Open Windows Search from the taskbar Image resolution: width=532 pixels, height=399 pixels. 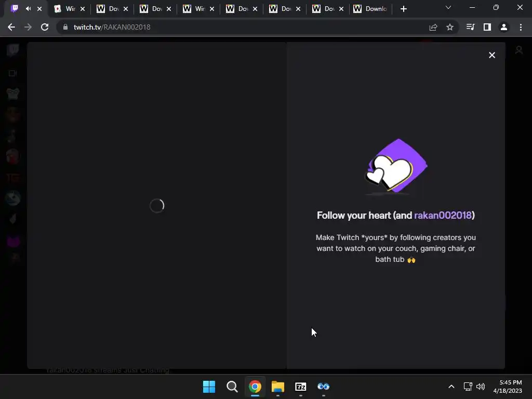232,387
